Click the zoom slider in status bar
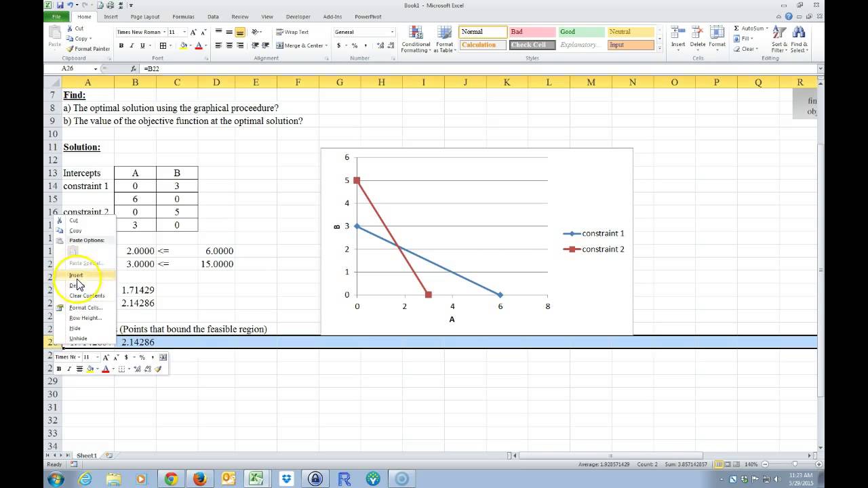Screen dimensions: 868x488 [x=795, y=464]
